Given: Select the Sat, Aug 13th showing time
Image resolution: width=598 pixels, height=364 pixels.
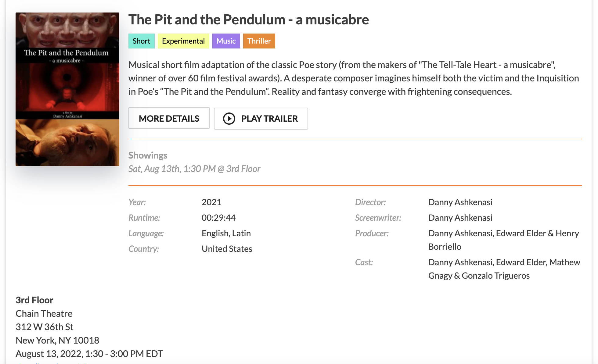Looking at the screenshot, I should point(194,169).
